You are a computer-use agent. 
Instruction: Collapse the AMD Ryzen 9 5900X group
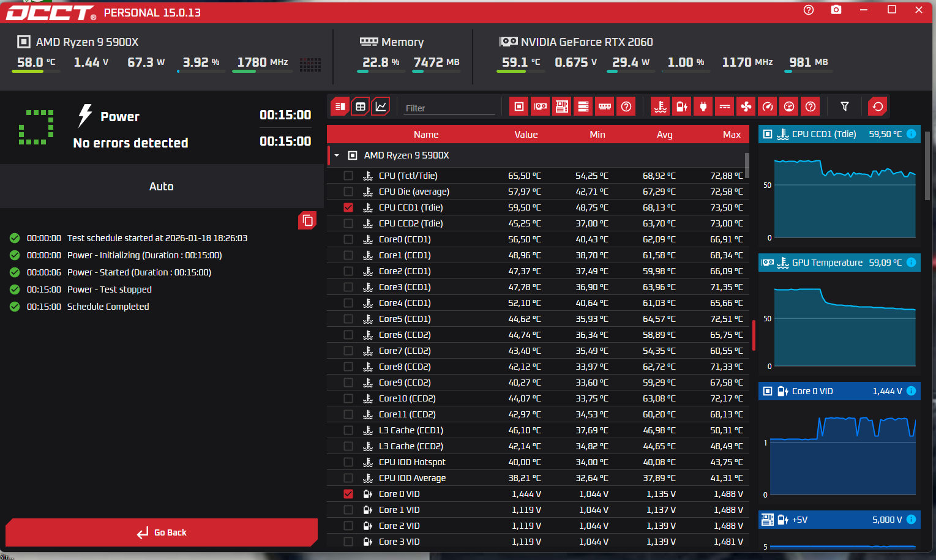point(337,155)
